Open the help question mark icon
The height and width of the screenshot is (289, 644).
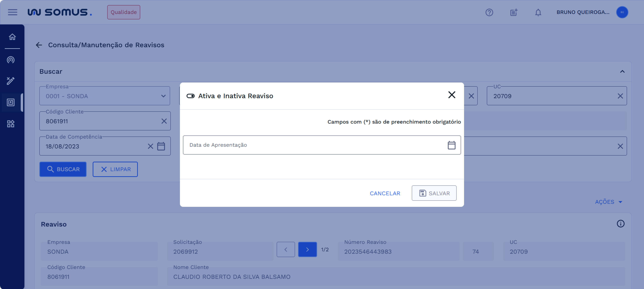click(489, 12)
